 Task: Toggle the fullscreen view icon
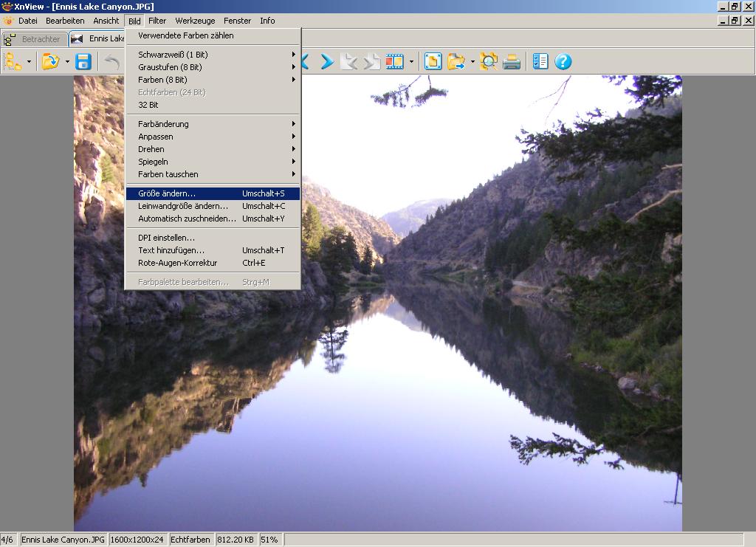[x=433, y=62]
